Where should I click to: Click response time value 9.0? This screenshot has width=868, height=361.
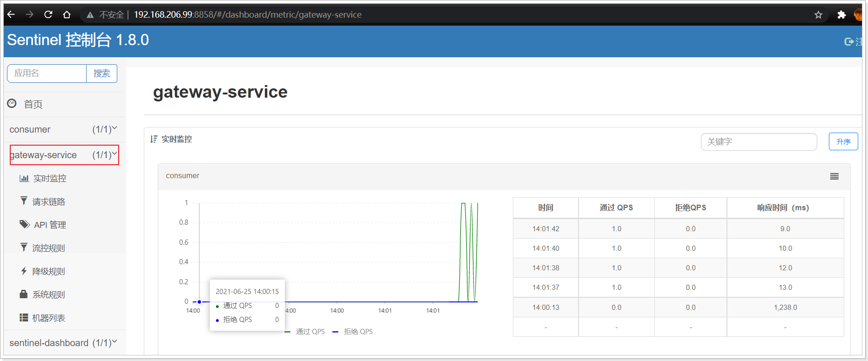[x=785, y=229]
